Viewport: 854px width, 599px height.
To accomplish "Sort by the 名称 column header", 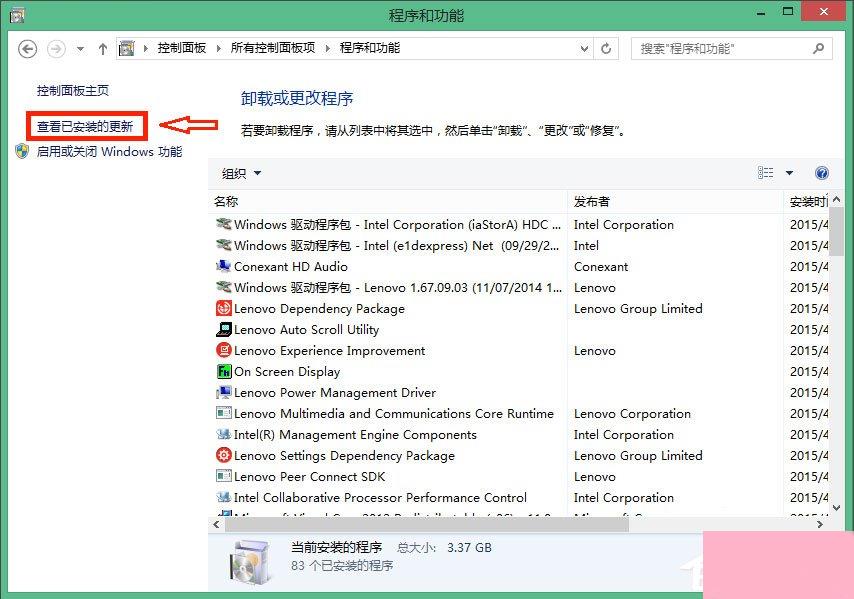I will (x=387, y=201).
